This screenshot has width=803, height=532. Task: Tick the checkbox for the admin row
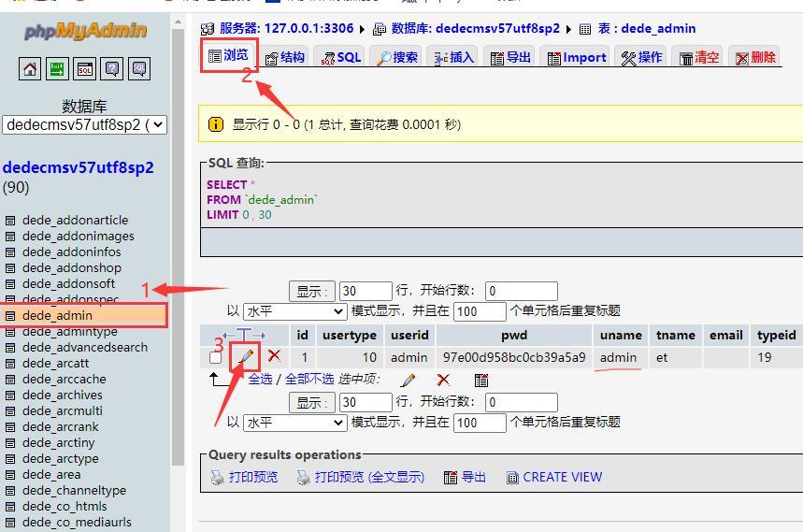[x=216, y=357]
